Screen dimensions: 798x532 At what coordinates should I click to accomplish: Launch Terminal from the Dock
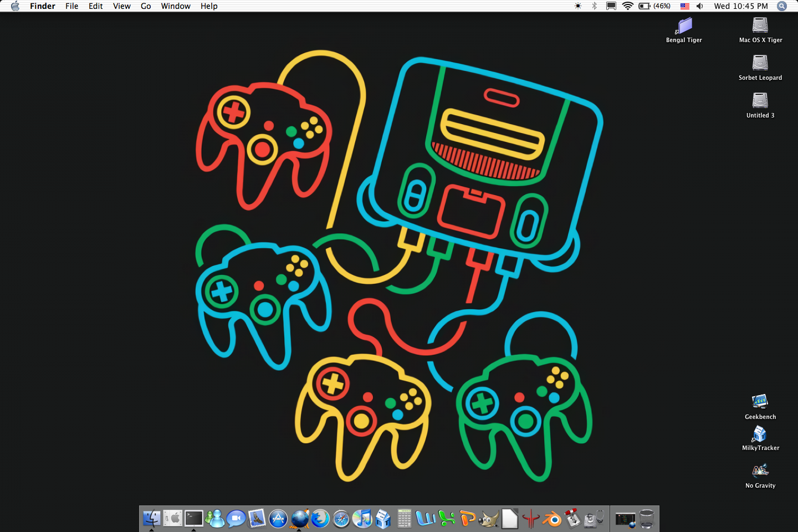[194, 519]
